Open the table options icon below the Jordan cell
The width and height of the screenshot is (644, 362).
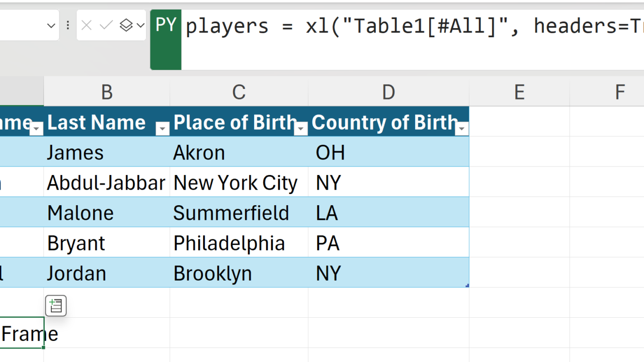coord(56,306)
